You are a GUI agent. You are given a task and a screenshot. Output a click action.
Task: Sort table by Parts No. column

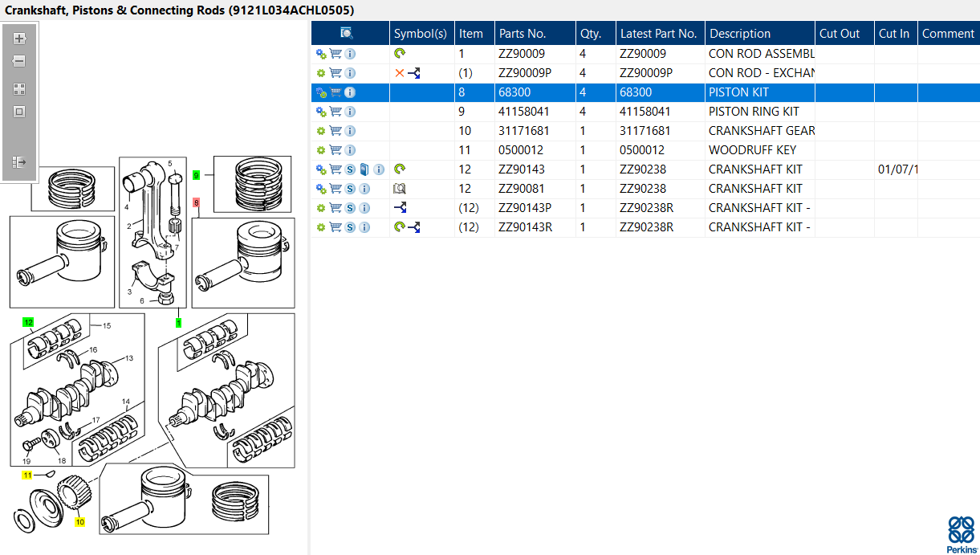(523, 34)
